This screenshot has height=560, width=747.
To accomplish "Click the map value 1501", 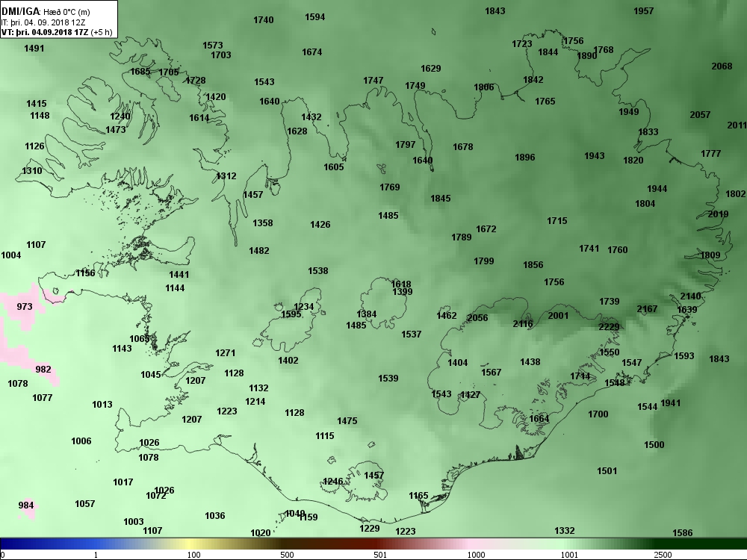I will click(607, 470).
